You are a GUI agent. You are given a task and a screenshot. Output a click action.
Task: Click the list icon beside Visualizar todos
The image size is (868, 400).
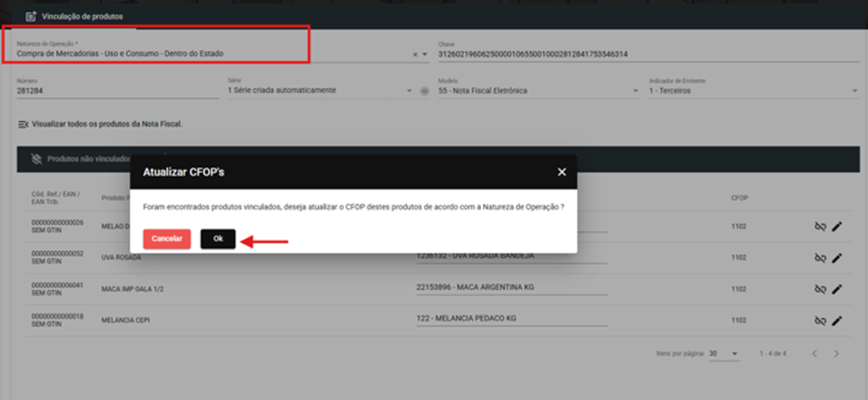[x=23, y=124]
